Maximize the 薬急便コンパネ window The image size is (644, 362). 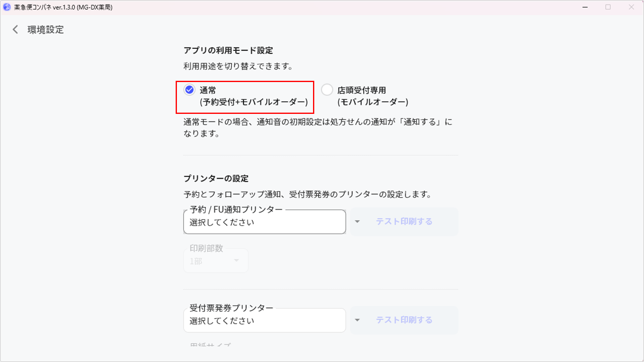point(608,7)
